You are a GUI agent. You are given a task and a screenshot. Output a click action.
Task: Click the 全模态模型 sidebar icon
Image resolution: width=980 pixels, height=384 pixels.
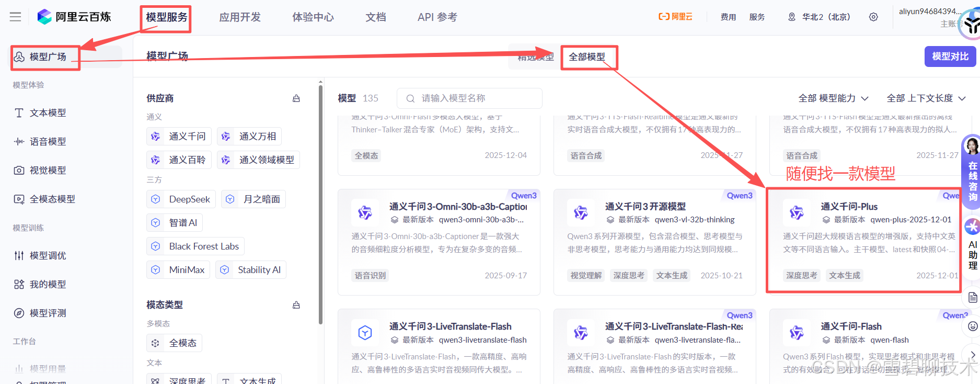pyautogui.click(x=19, y=199)
